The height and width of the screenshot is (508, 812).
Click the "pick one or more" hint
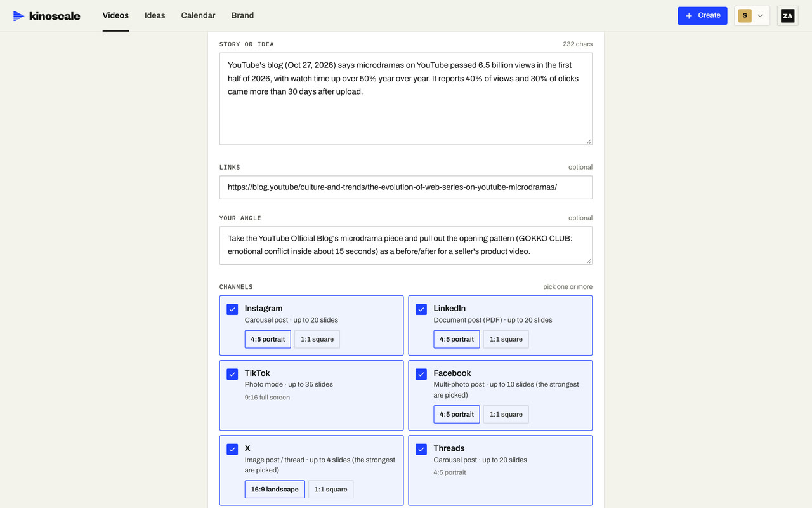[x=568, y=287]
